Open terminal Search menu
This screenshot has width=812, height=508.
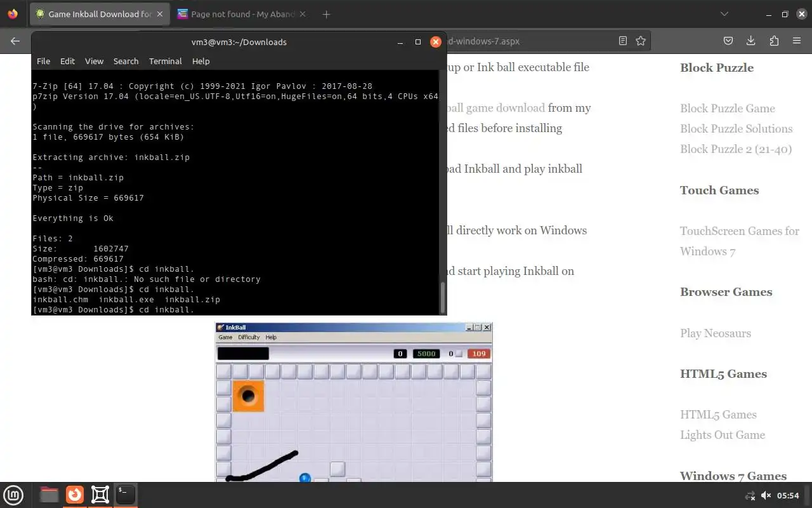(126, 61)
